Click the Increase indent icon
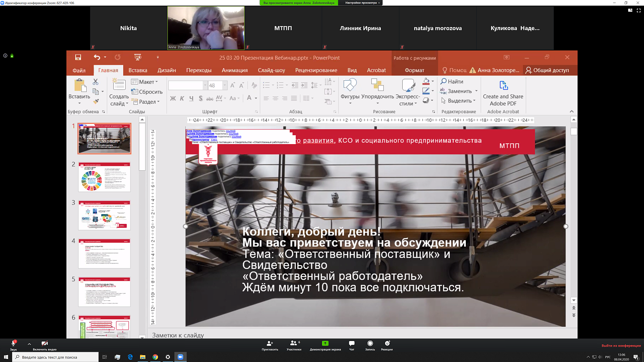The width and height of the screenshot is (644, 362). [304, 85]
